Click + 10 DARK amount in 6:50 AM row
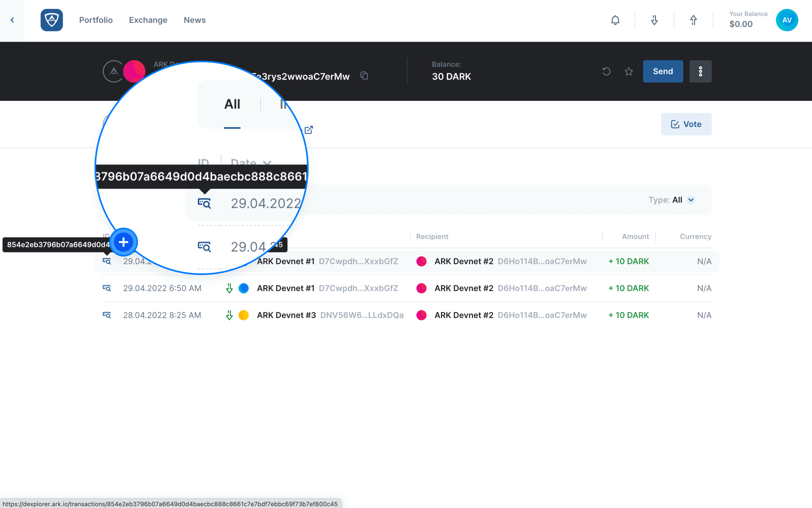 (x=628, y=288)
